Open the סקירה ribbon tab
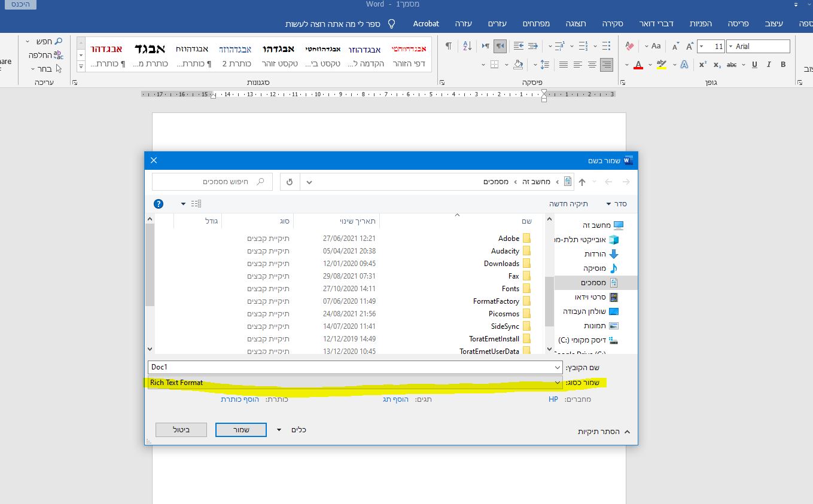The image size is (813, 504). [613, 24]
